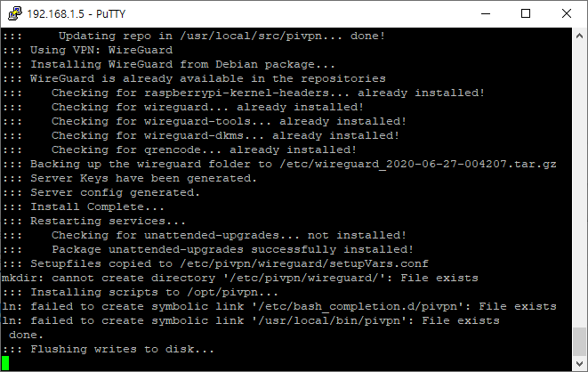
Task: Click the 'Checking for qrencode...' line
Action: [180, 150]
